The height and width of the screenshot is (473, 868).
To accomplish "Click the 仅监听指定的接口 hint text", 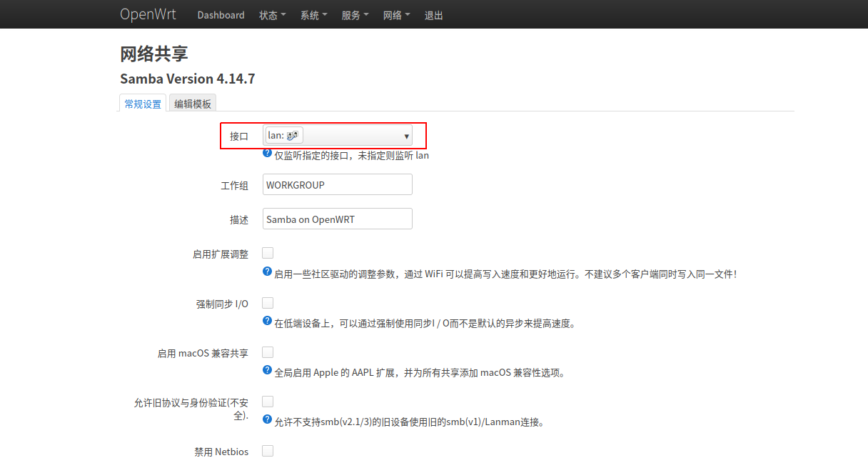I will [x=352, y=155].
